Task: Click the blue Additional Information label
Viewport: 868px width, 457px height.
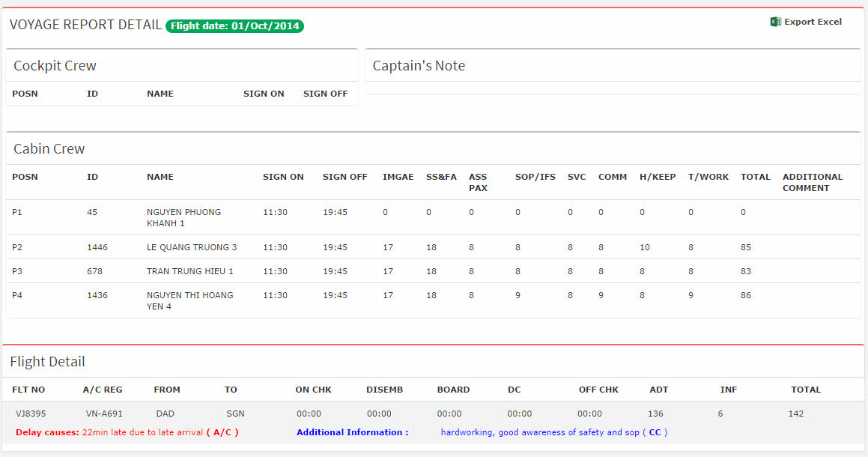Action: click(352, 432)
